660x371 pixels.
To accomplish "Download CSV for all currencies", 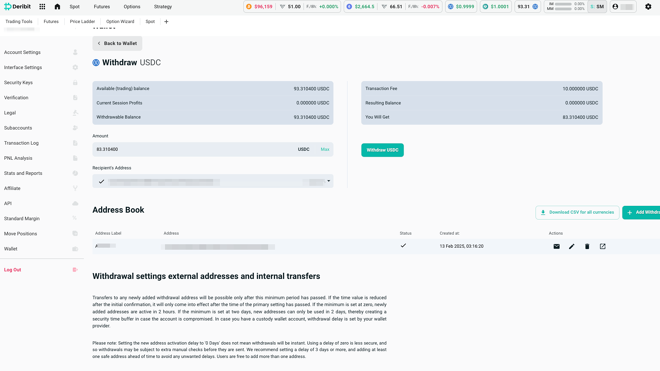I will tap(577, 212).
